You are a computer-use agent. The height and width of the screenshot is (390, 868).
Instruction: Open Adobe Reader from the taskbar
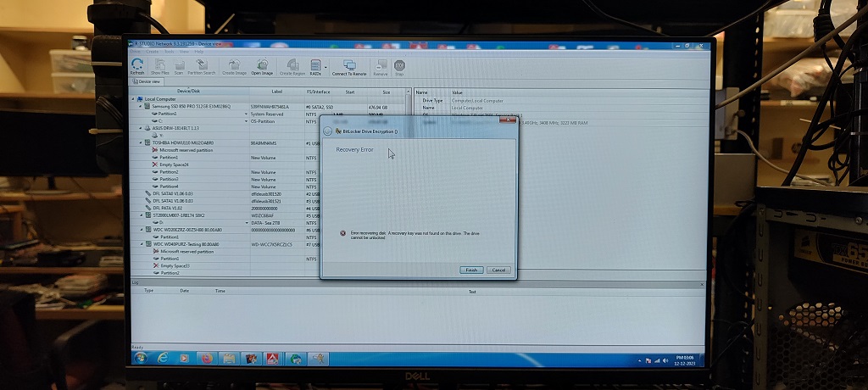pos(272,359)
